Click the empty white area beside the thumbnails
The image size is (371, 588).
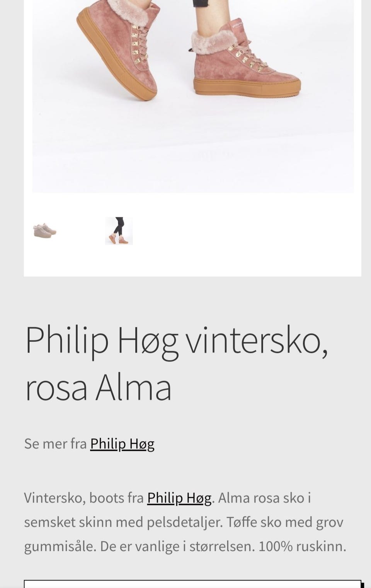pos(247,234)
